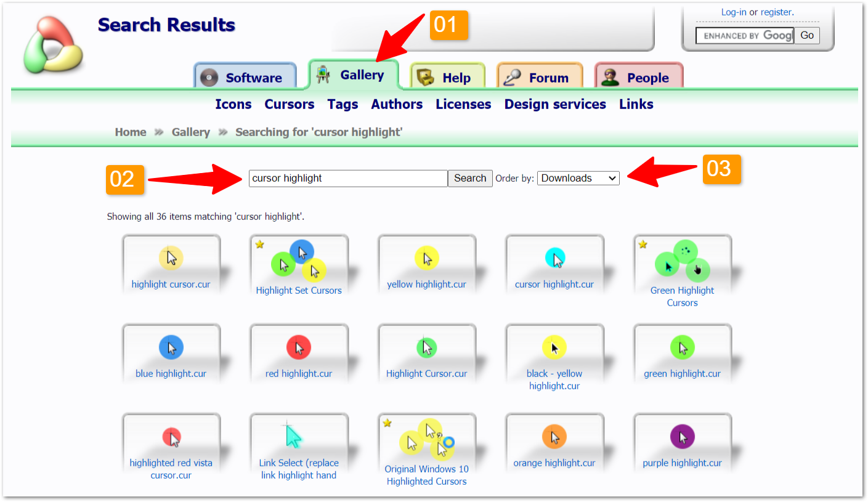Click the Highlight Set Cursors thumbnail

(x=299, y=261)
